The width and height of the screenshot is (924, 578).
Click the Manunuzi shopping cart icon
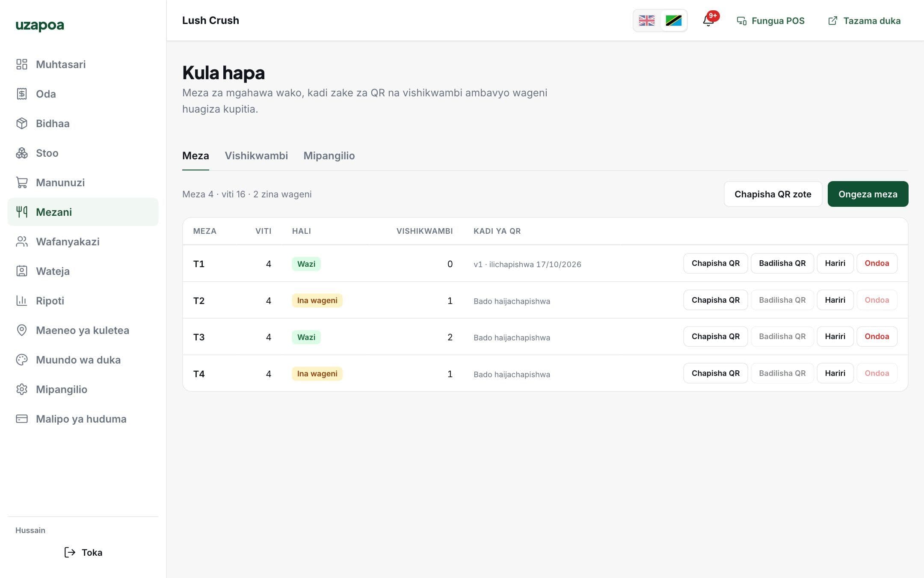point(22,182)
